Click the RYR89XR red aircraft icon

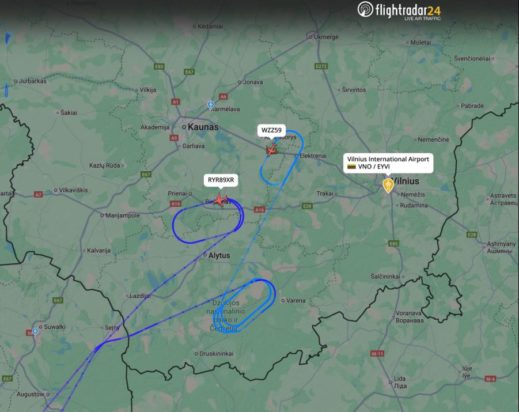tap(220, 201)
